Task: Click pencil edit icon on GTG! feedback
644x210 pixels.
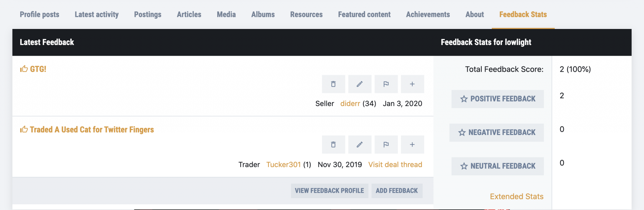Action: tap(360, 84)
